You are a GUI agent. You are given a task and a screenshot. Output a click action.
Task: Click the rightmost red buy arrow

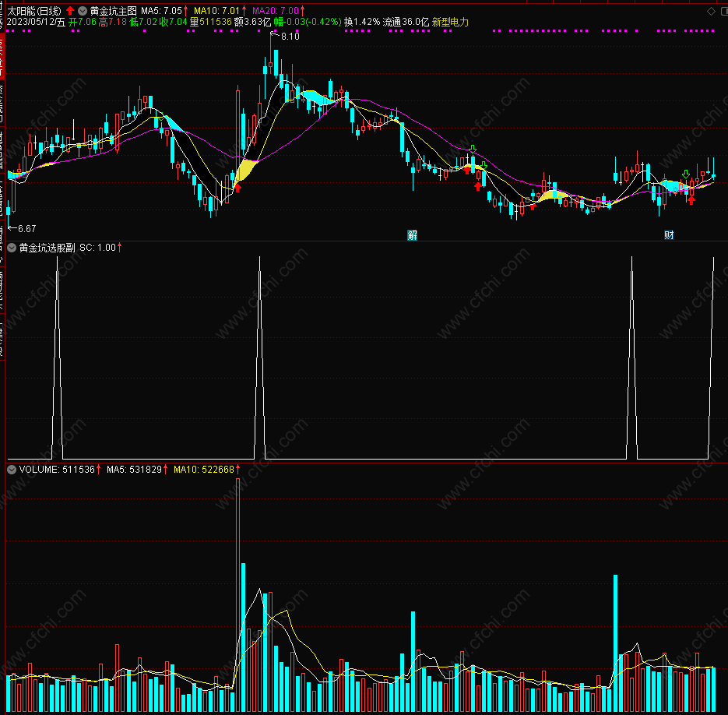[691, 200]
